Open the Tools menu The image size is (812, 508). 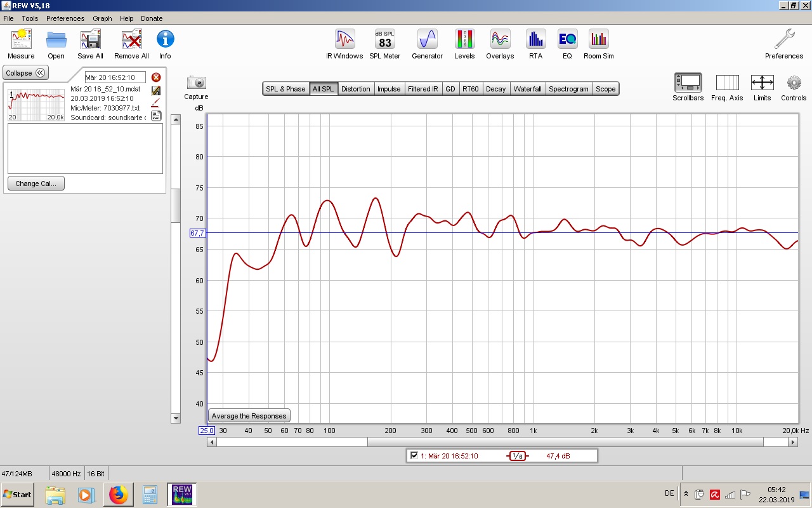[x=30, y=18]
